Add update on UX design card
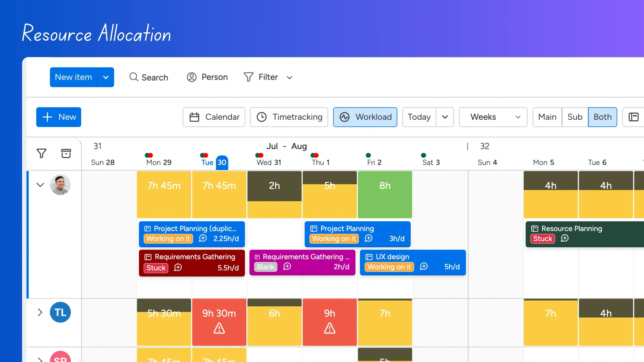 point(424,267)
